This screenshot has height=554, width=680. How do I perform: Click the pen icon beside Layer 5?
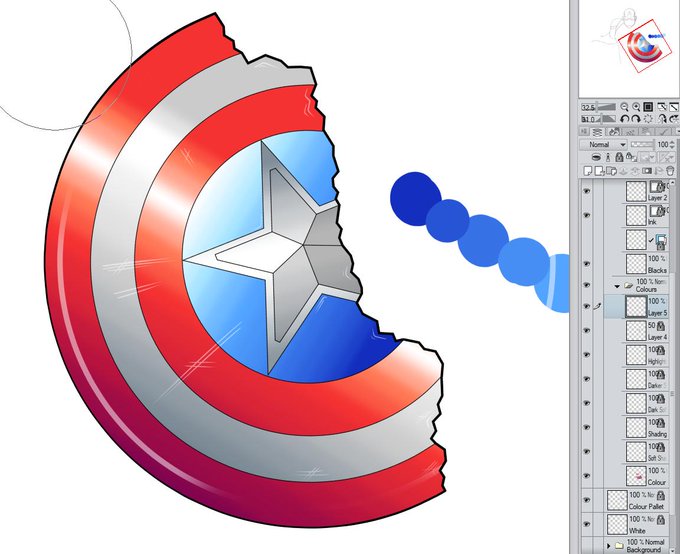(597, 306)
